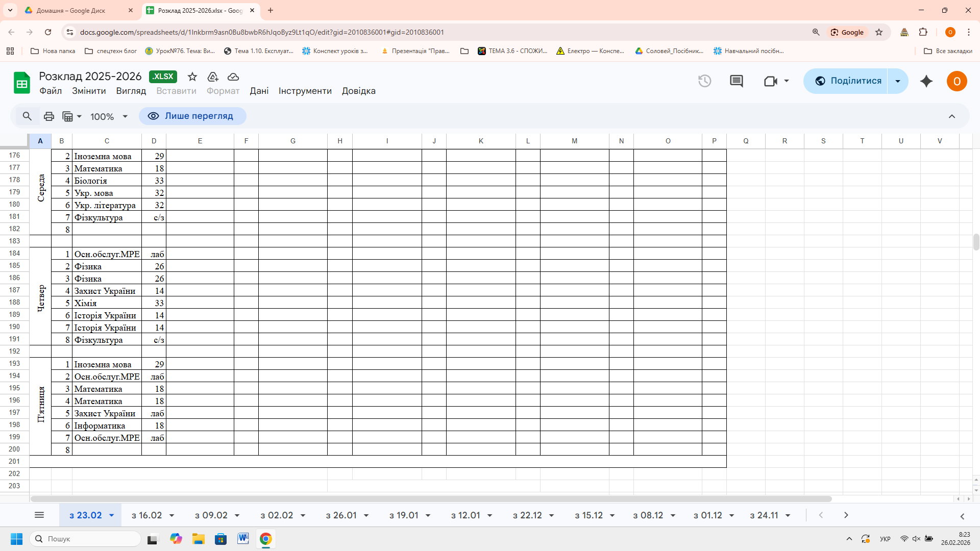980x551 pixels.
Task: Open the 100% zoom dropdown
Action: click(x=109, y=117)
